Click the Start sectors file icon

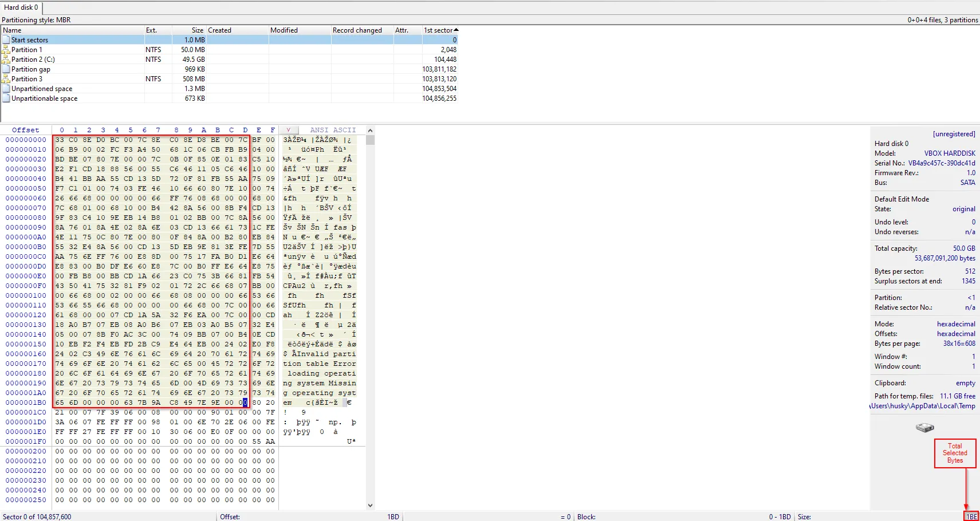6,40
